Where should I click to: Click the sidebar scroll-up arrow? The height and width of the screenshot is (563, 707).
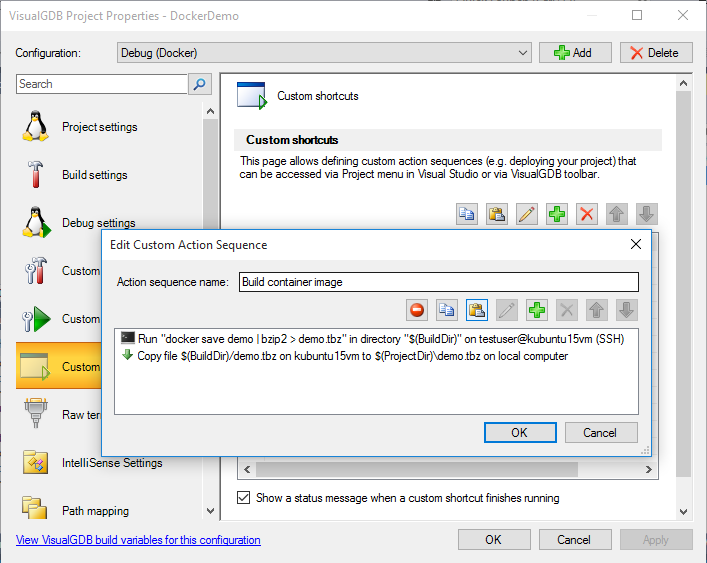click(210, 111)
